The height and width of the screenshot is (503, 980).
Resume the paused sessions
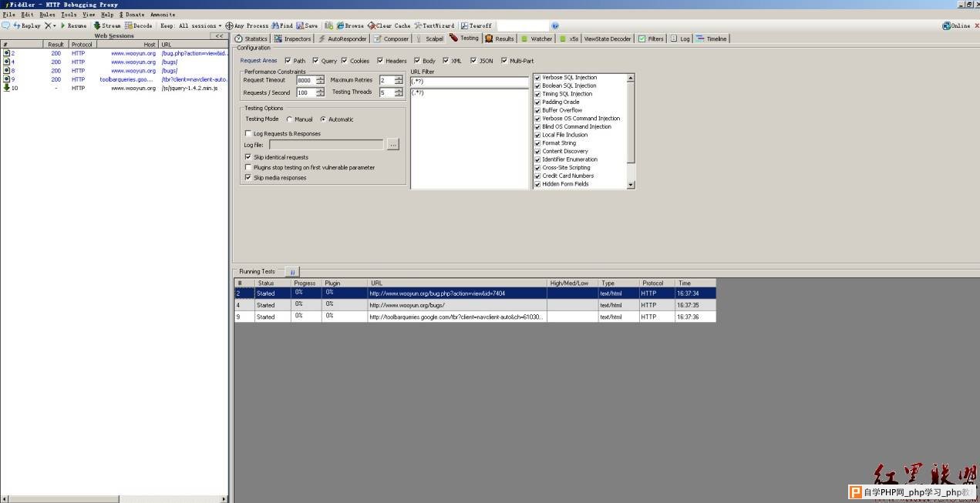tap(74, 25)
